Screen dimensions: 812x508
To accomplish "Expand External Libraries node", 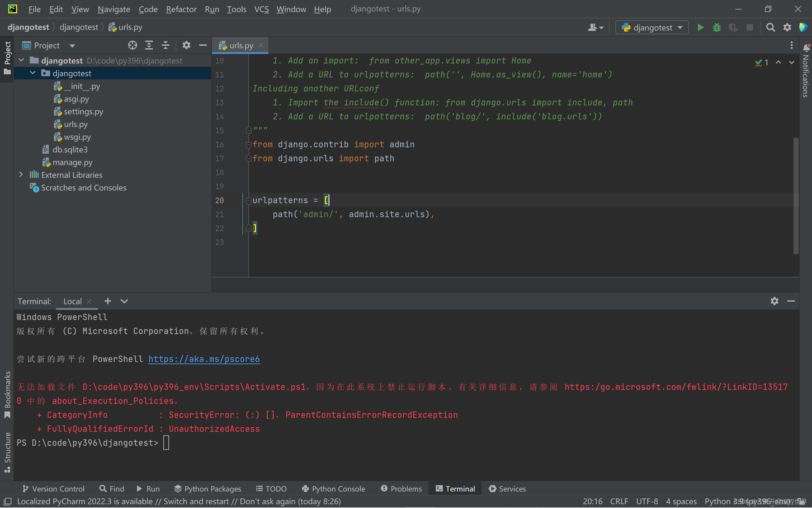I will click(21, 174).
